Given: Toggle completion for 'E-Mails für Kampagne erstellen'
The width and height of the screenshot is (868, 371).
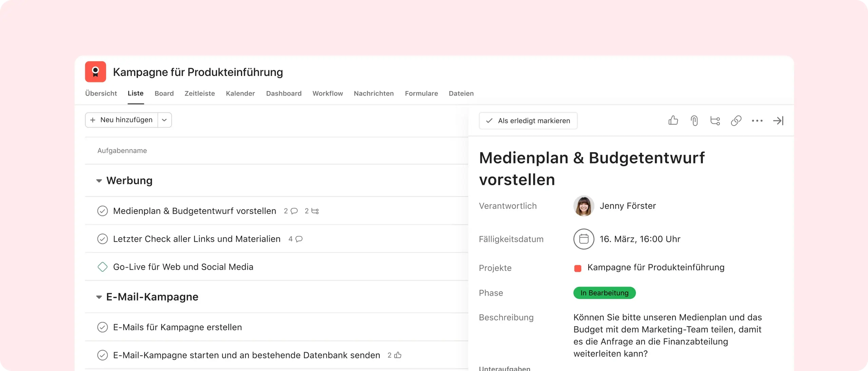Looking at the screenshot, I should (x=102, y=327).
